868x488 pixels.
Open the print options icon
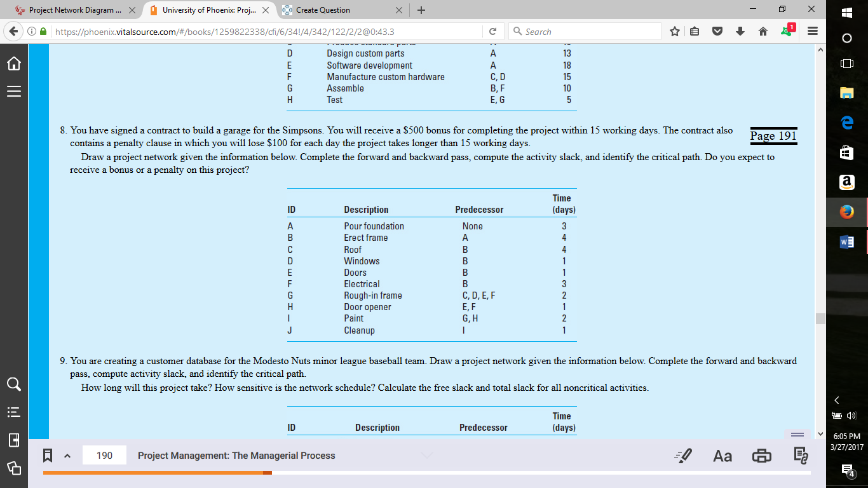coord(761,455)
